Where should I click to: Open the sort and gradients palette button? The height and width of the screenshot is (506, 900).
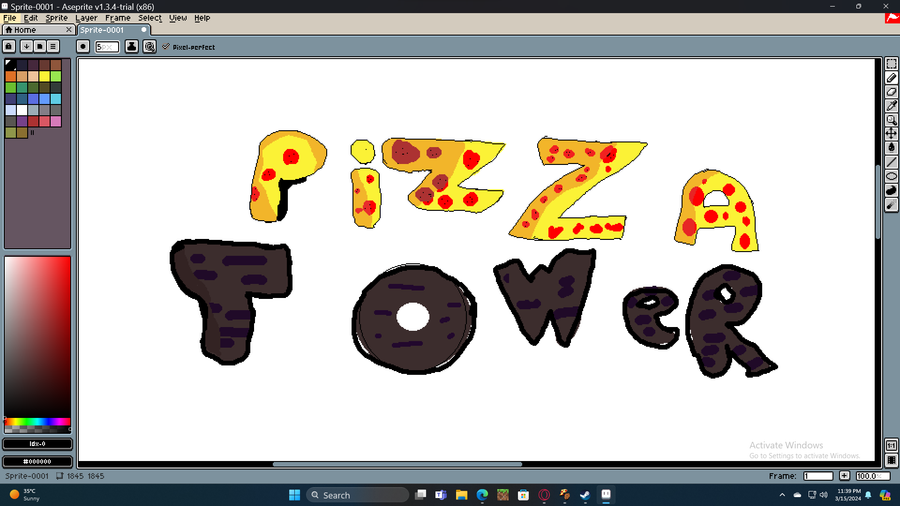(x=26, y=46)
